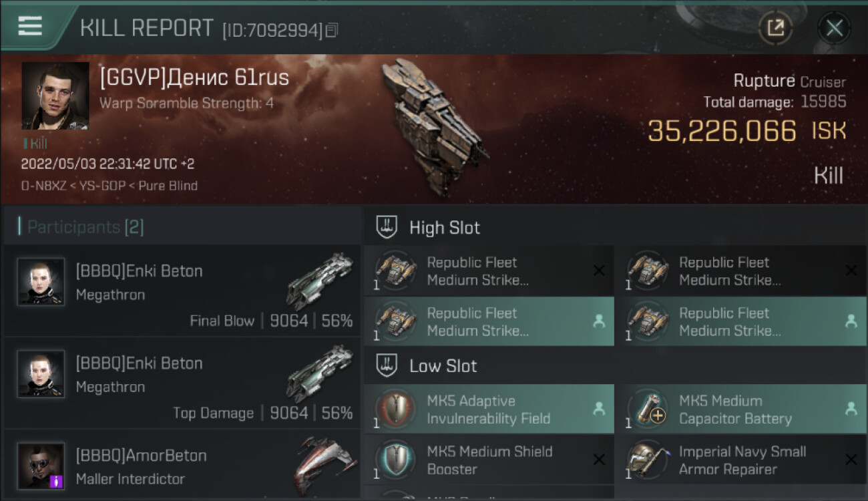Select MK5 Medium Capacitor Battery item
Screen dimensions: 868x501
740,409
